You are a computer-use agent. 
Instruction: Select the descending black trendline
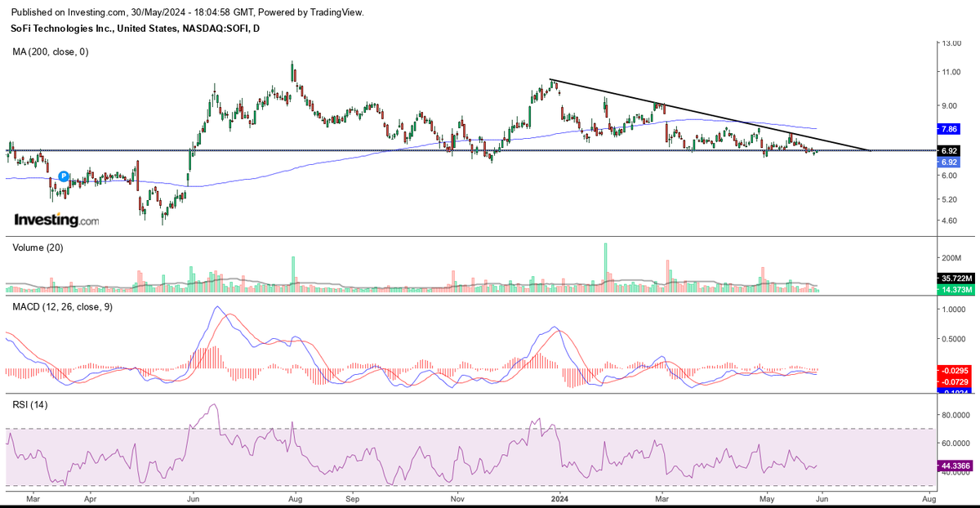point(710,115)
